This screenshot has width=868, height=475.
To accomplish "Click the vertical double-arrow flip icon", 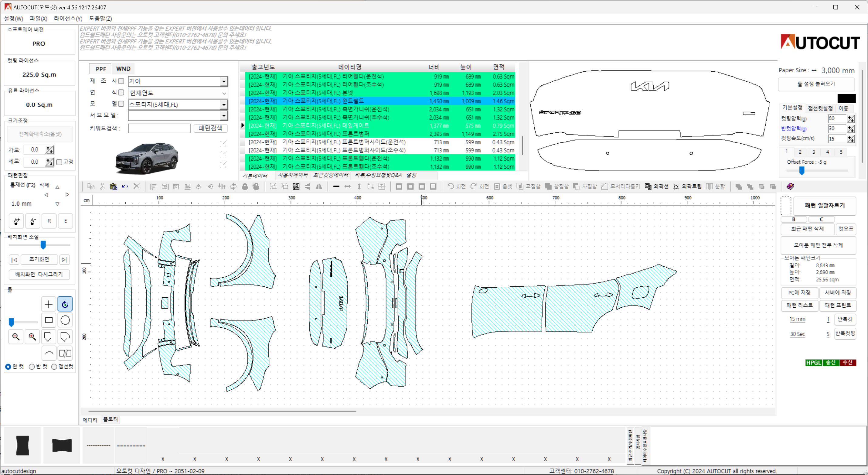I will [359, 186].
